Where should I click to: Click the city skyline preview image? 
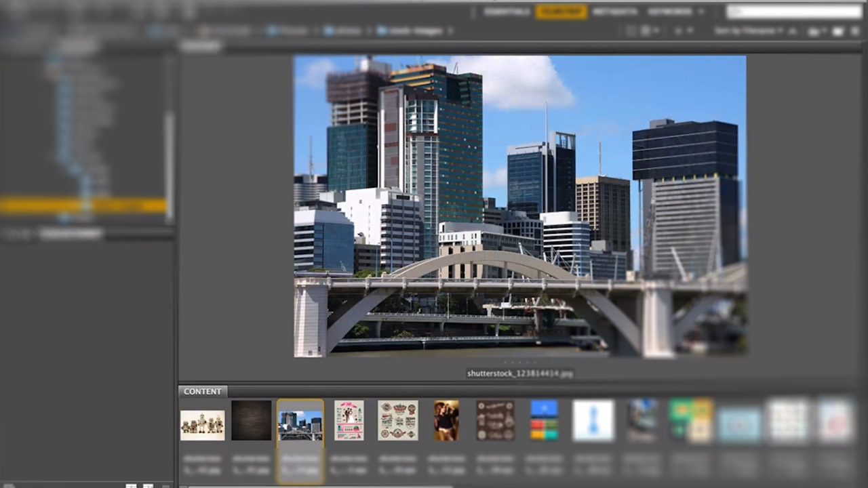pyautogui.click(x=519, y=206)
